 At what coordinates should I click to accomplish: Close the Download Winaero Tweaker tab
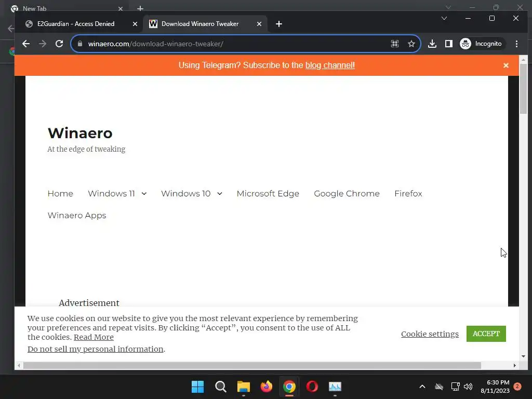[259, 24]
